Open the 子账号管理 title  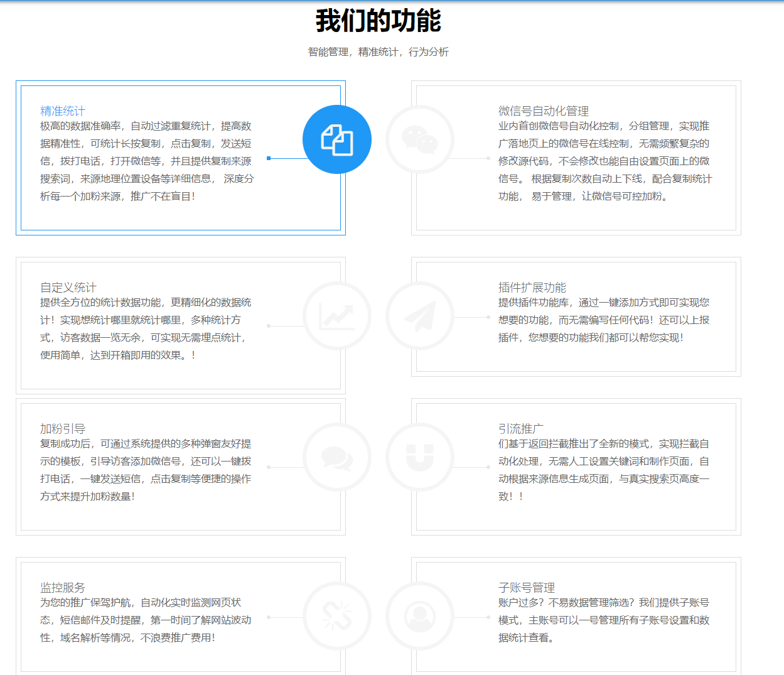[527, 588]
